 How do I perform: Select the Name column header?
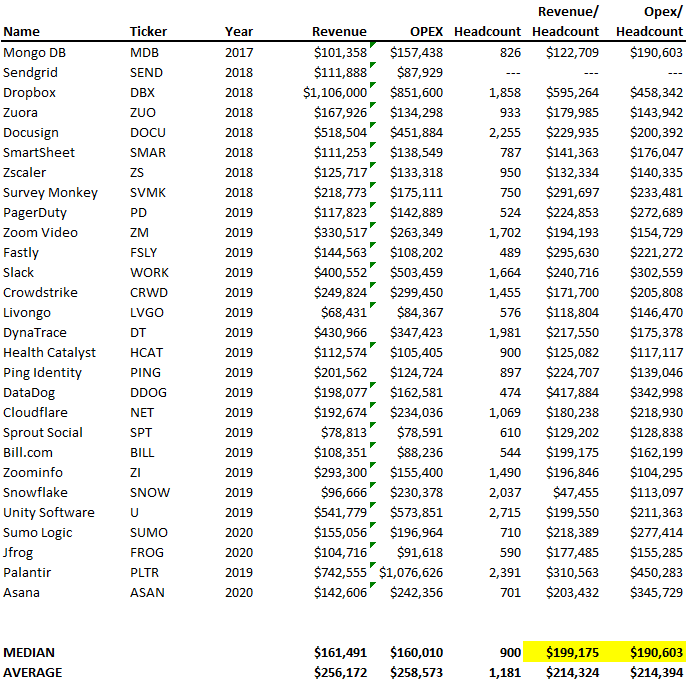tap(21, 32)
